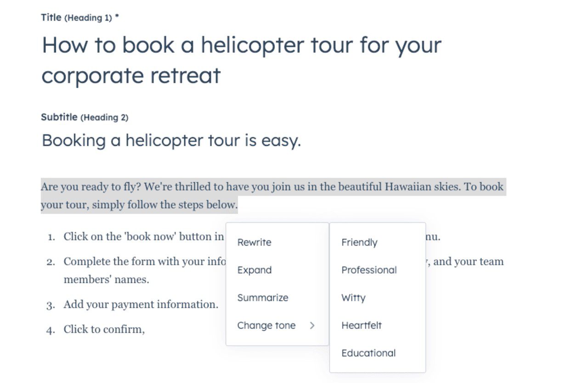588x383 pixels.
Task: Pick the Educational tone
Action: (368, 353)
